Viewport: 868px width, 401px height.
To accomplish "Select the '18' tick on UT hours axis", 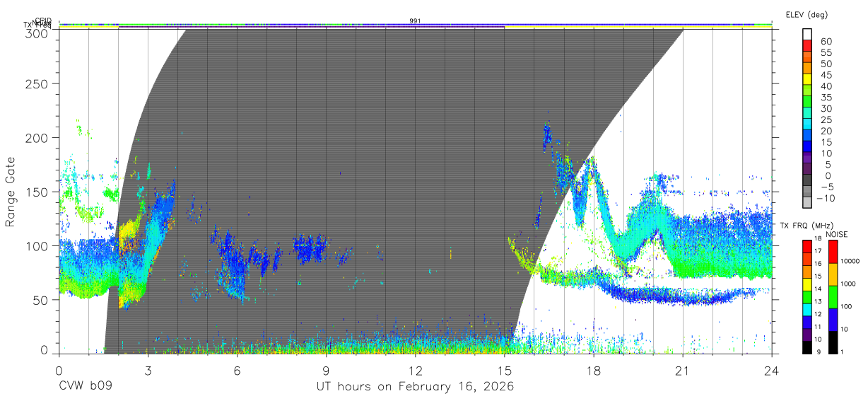I will [x=593, y=370].
